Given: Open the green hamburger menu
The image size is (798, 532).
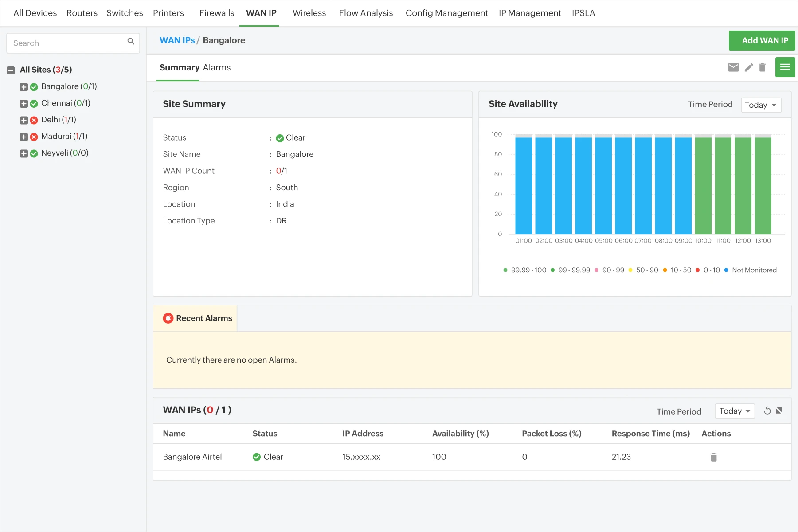Looking at the screenshot, I should tap(785, 67).
